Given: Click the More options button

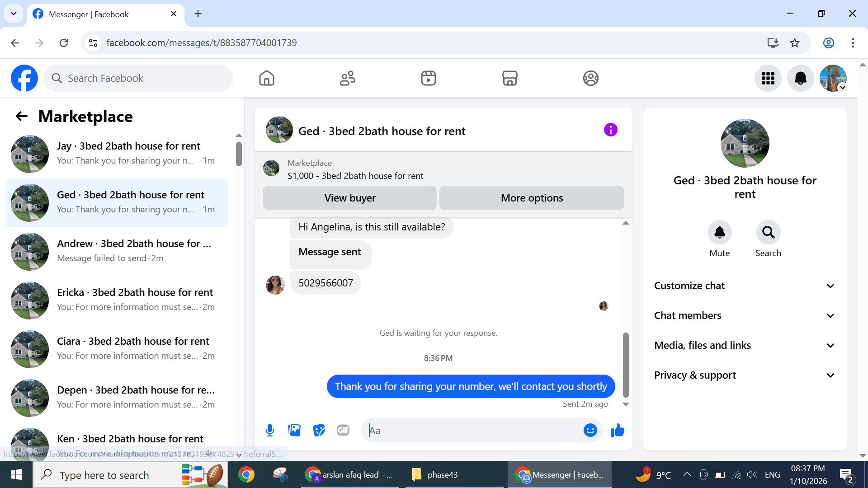Looking at the screenshot, I should 532,198.
